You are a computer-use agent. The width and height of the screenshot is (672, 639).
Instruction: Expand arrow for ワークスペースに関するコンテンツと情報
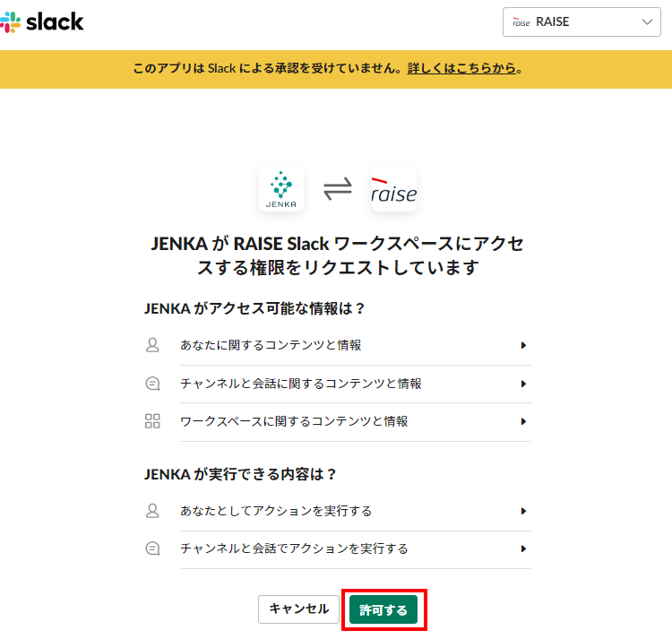click(523, 422)
